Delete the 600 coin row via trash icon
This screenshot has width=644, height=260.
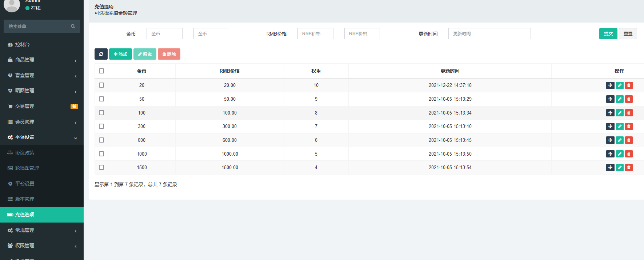[x=629, y=140]
